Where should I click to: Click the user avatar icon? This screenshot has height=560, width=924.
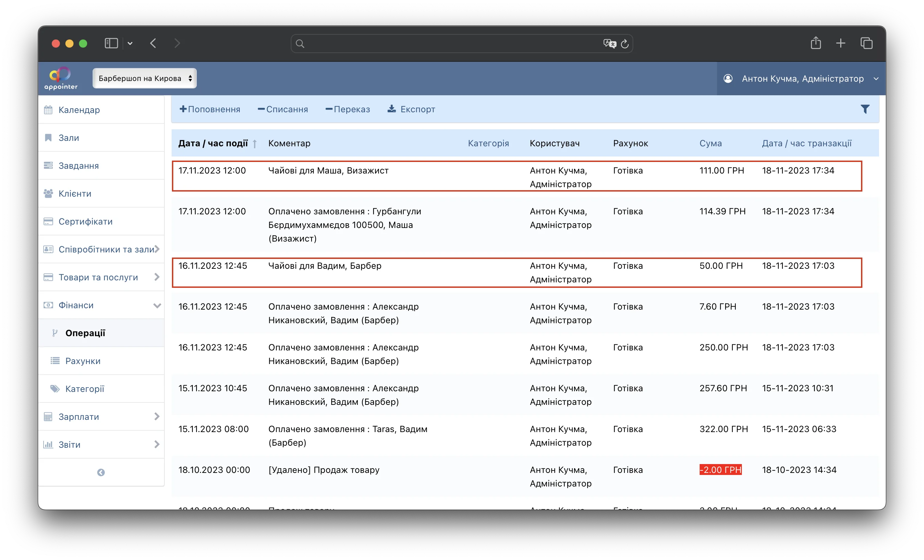[728, 78]
